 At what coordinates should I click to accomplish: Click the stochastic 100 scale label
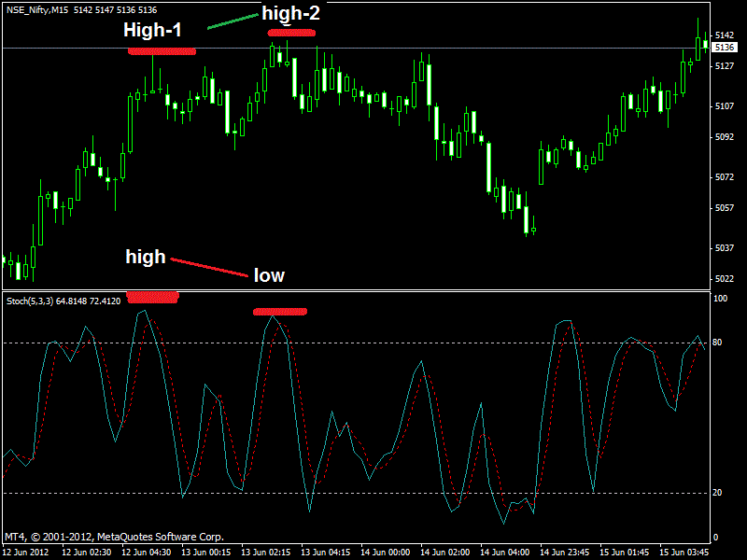tap(720, 299)
